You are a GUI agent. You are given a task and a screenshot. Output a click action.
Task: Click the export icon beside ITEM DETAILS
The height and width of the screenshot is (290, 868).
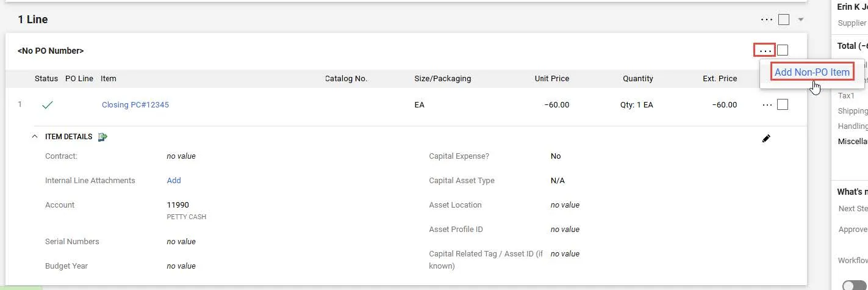[x=102, y=137]
